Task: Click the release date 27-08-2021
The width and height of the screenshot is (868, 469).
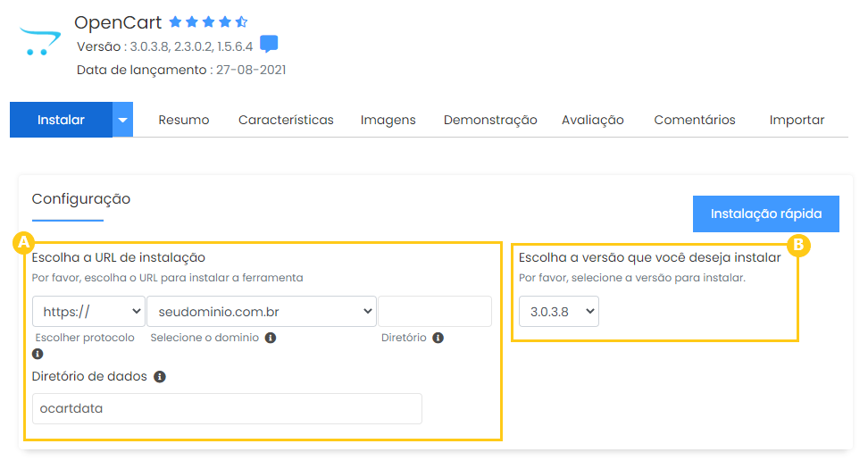Action: coord(251,70)
